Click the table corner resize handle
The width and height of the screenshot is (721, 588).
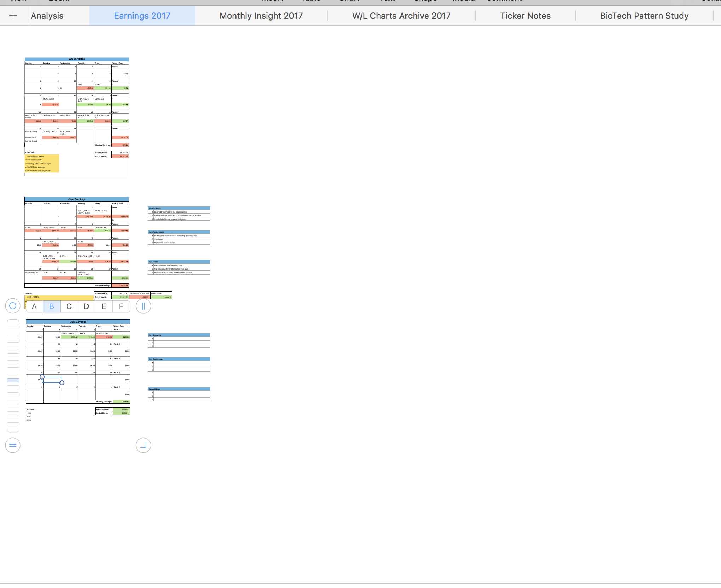coord(143,445)
